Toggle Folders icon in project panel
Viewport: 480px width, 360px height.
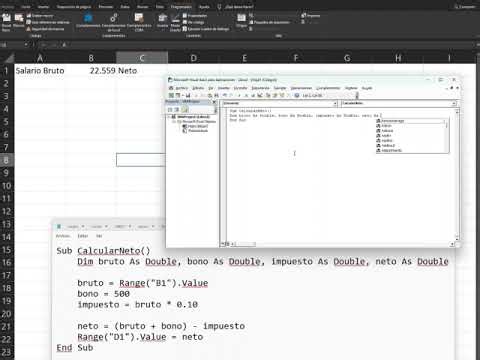pos(185,109)
